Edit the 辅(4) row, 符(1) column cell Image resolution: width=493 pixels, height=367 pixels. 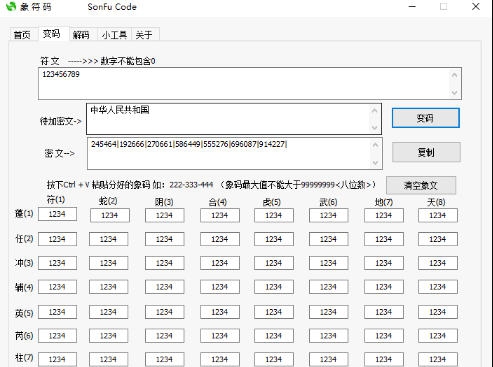click(x=57, y=287)
